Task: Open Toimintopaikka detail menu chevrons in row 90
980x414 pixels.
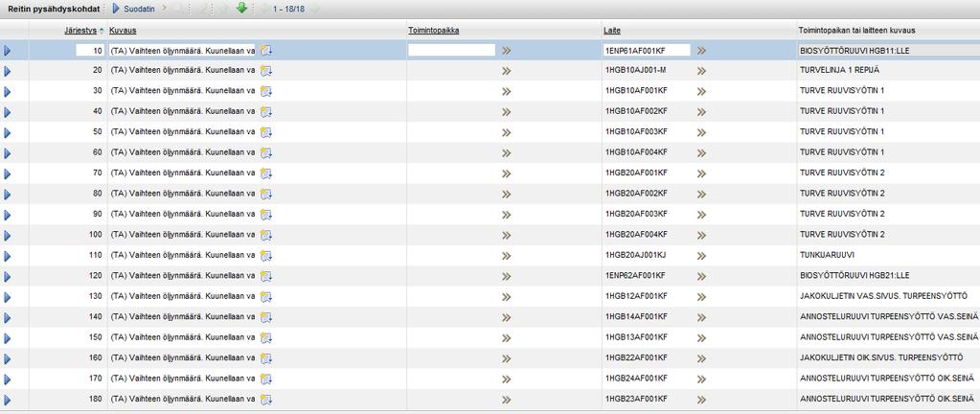Action: coord(506,215)
